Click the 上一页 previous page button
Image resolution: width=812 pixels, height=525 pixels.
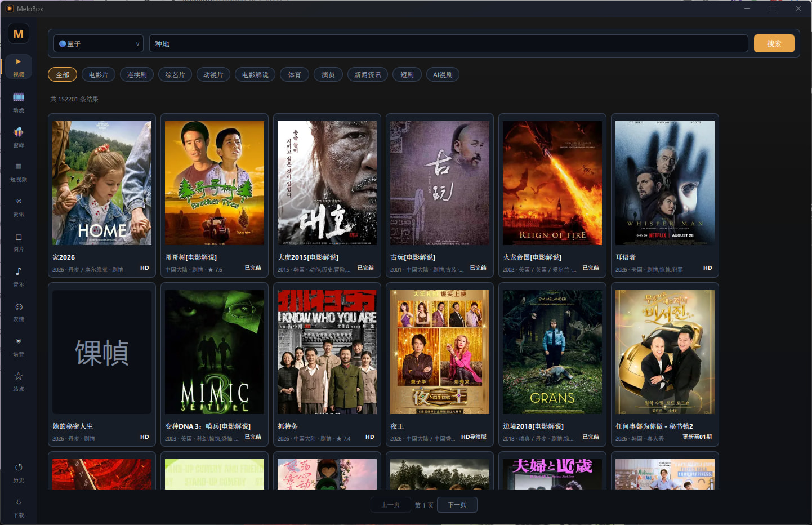tap(391, 505)
